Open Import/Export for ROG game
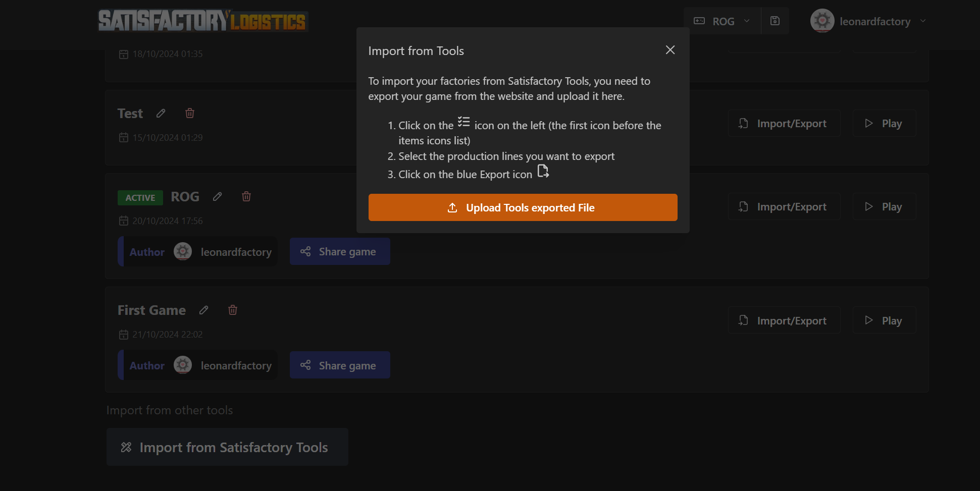 [x=784, y=207]
